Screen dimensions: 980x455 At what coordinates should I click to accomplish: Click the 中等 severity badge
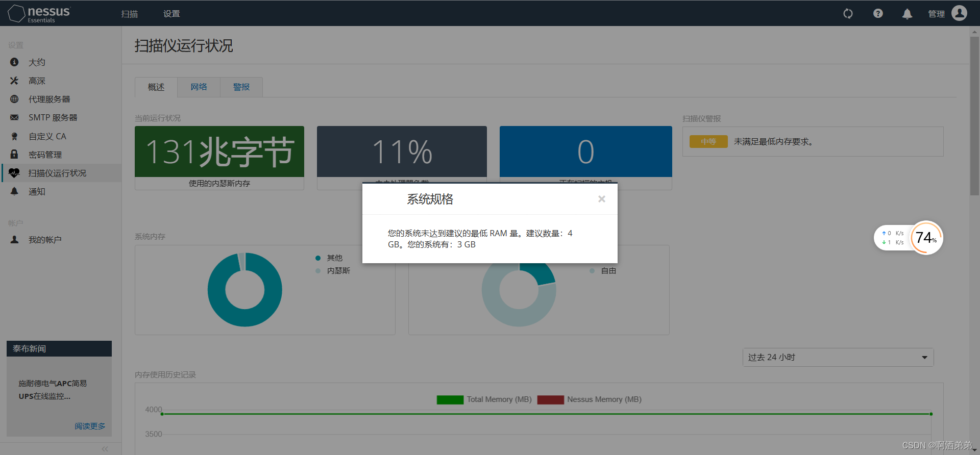pos(708,141)
